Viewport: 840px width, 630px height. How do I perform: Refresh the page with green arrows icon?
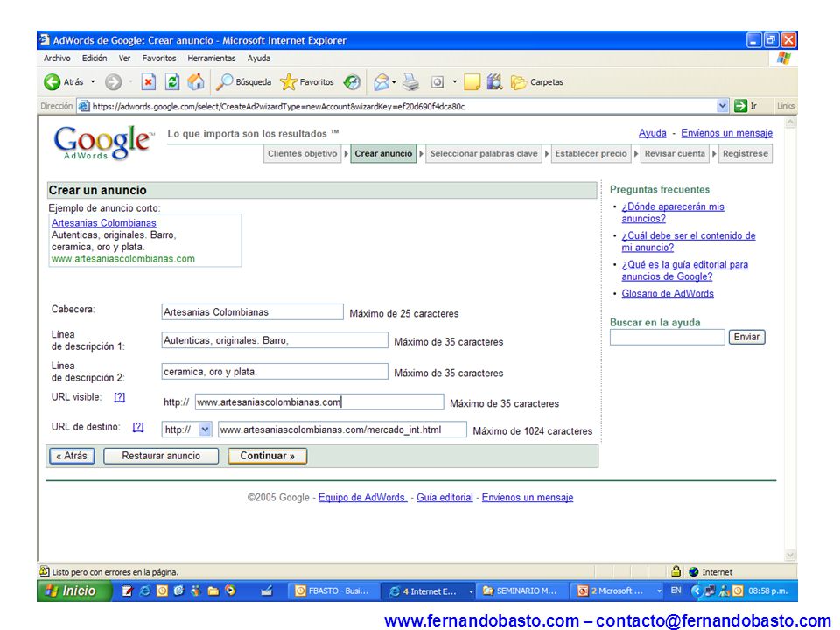[172, 82]
